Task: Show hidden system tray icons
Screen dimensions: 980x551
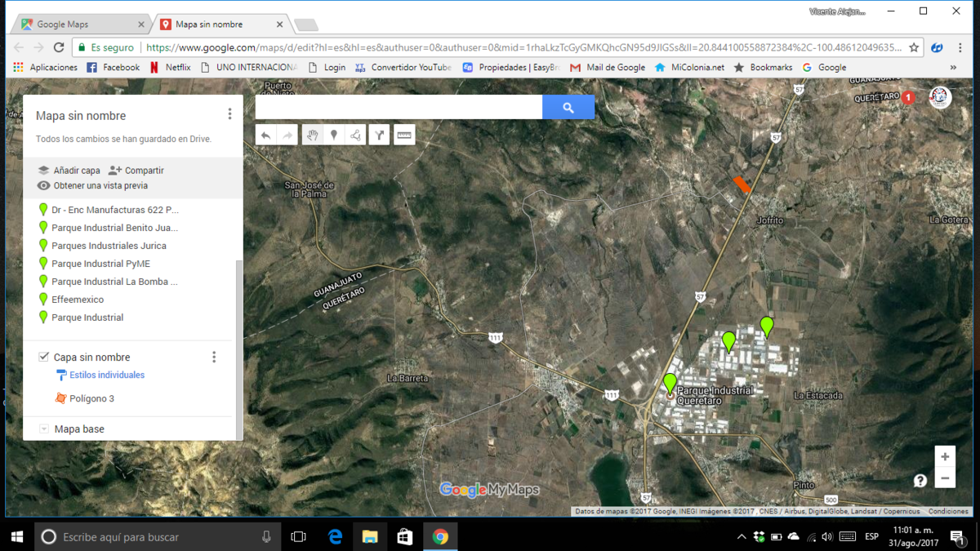Action: [742, 536]
